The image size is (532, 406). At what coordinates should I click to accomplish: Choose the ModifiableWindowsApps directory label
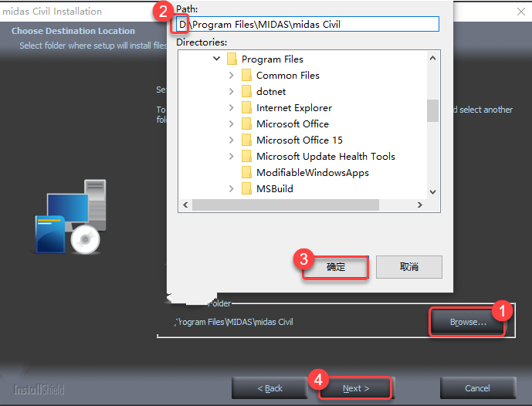coord(313,173)
